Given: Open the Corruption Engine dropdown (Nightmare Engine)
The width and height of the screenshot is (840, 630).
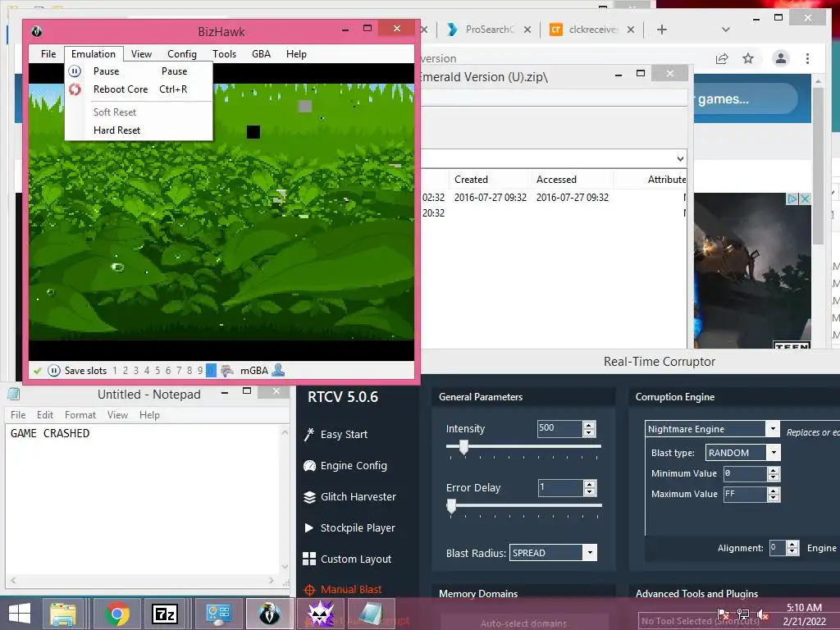Looking at the screenshot, I should (773, 428).
